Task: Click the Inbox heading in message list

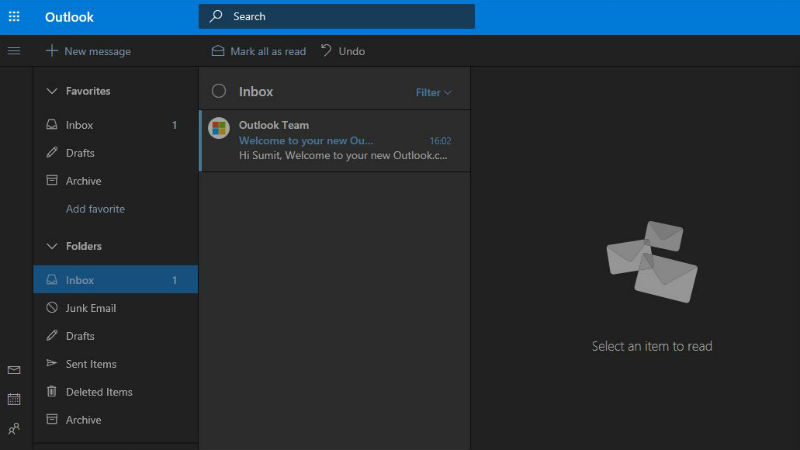Action: (x=256, y=91)
